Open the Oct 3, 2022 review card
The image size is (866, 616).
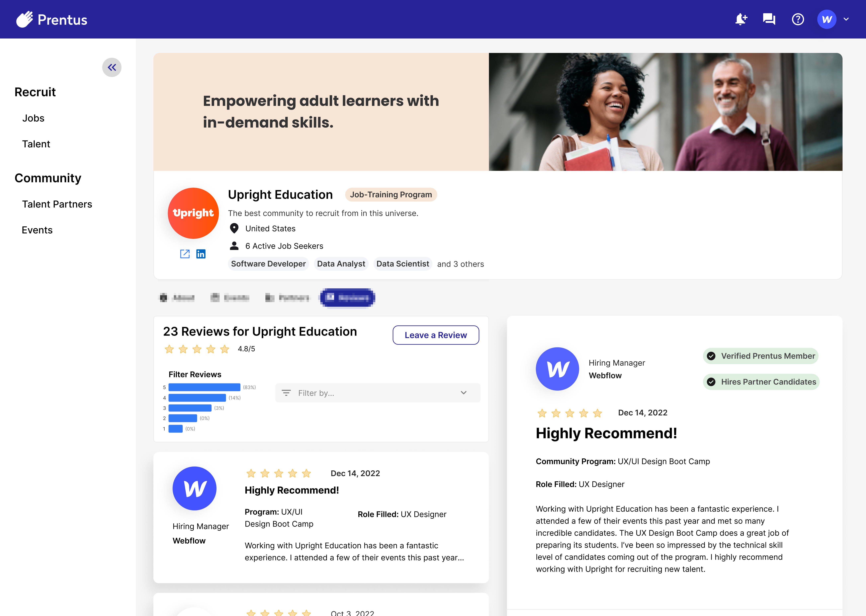pos(321,605)
